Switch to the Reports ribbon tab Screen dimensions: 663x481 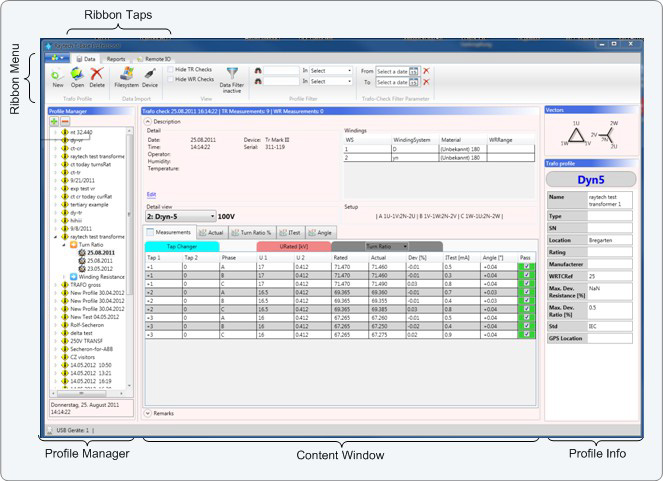[x=116, y=59]
